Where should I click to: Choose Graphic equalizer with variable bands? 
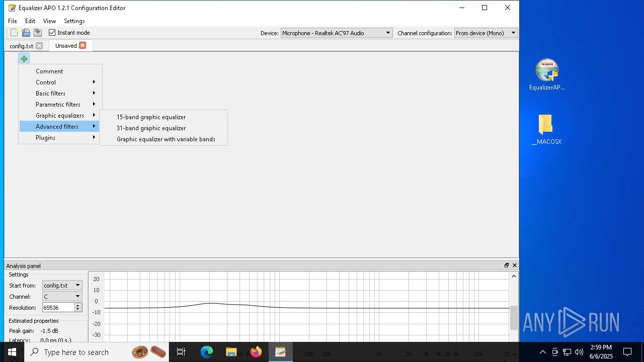(164, 139)
